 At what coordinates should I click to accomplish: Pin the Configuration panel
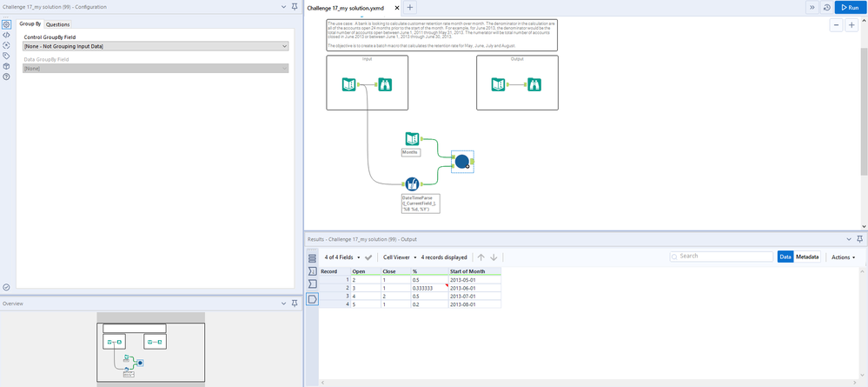coord(295,7)
